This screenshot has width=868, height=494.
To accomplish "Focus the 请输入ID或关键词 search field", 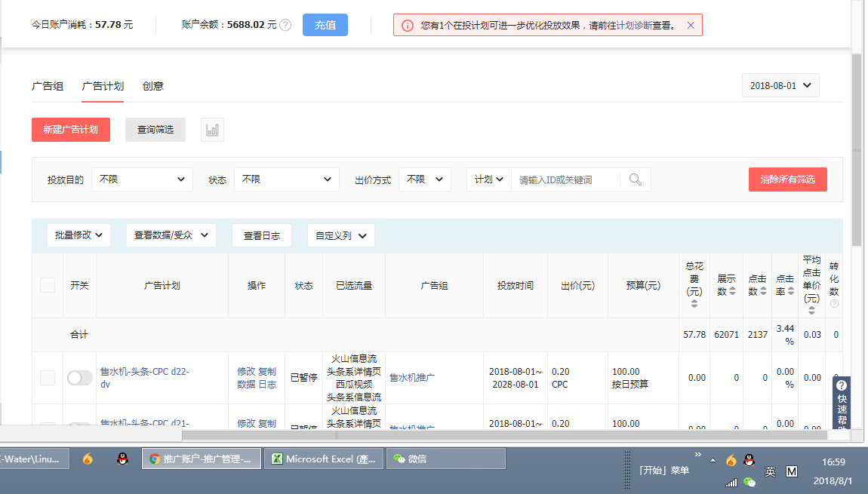I will [566, 179].
